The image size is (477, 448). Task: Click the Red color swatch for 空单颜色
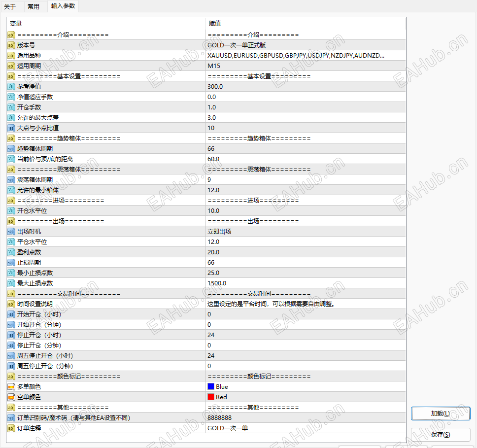(212, 397)
